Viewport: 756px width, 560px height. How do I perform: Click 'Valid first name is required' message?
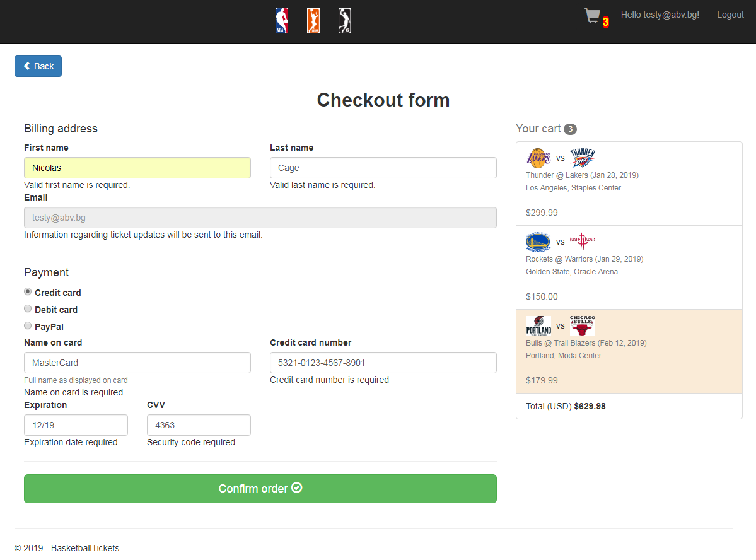[x=77, y=185]
